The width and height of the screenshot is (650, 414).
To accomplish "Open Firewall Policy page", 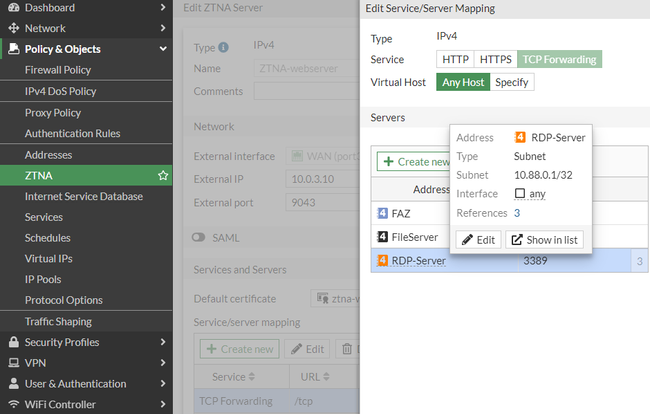I will (58, 70).
